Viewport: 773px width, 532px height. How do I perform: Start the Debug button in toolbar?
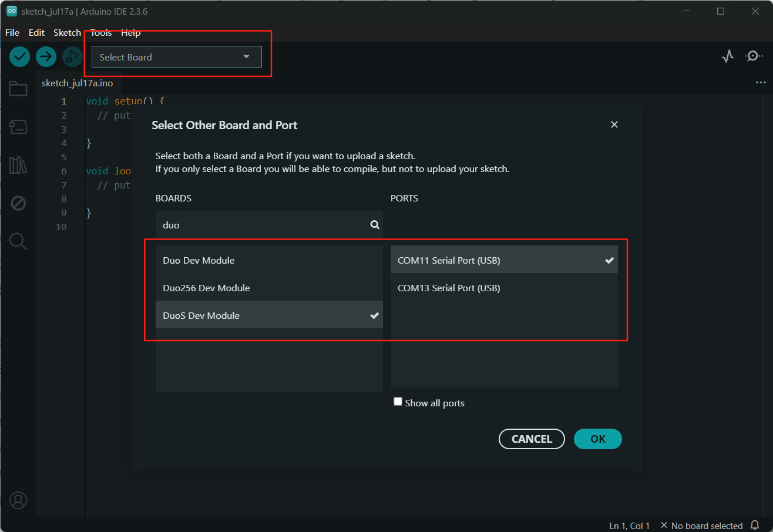click(x=72, y=56)
